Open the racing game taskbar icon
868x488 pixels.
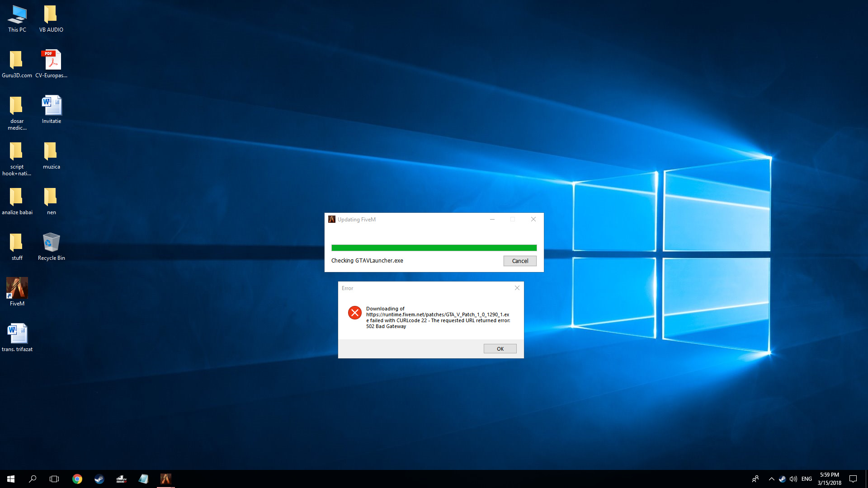(121, 479)
